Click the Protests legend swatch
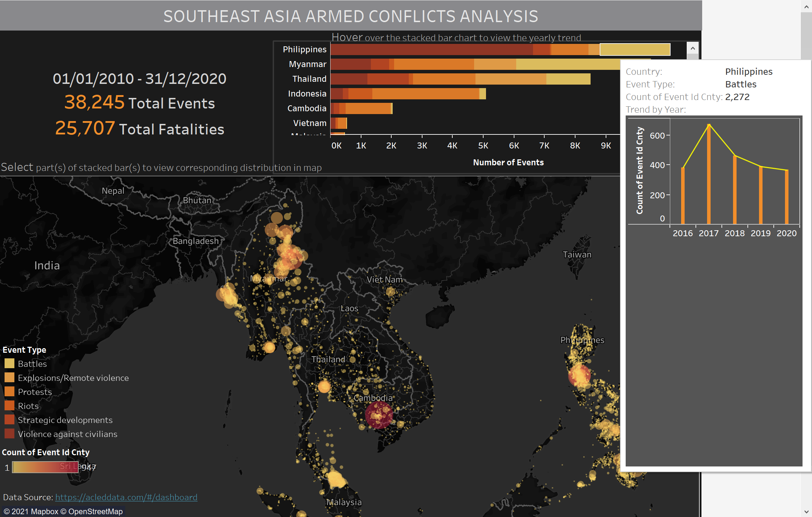Screen dimensions: 812x517 click(9, 391)
